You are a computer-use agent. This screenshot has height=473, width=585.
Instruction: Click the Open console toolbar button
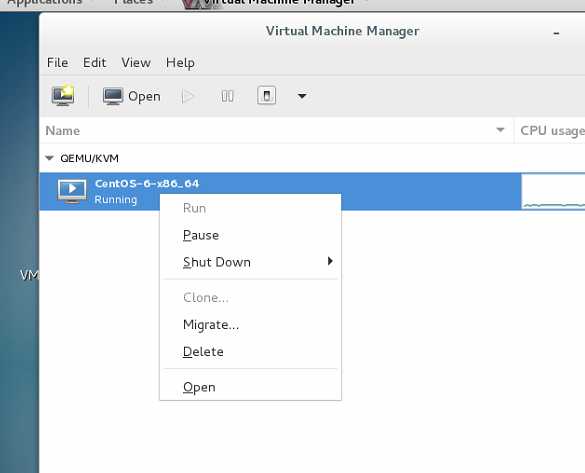[x=132, y=96]
